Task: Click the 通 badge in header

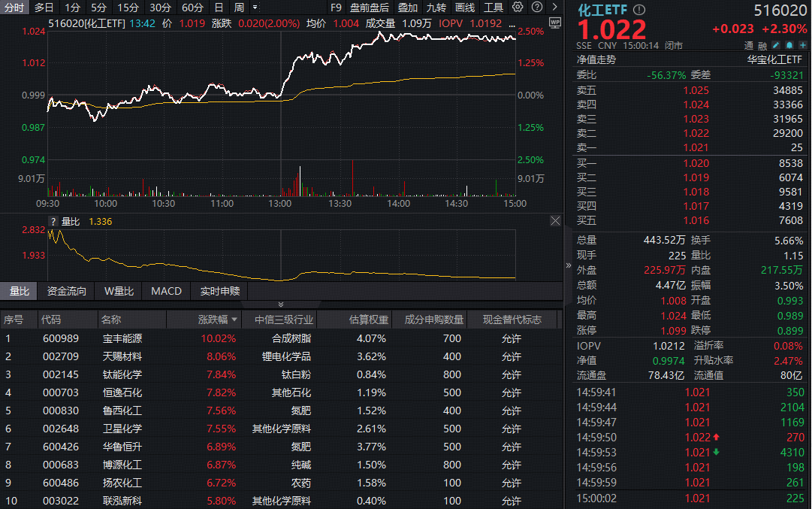Action: point(749,46)
